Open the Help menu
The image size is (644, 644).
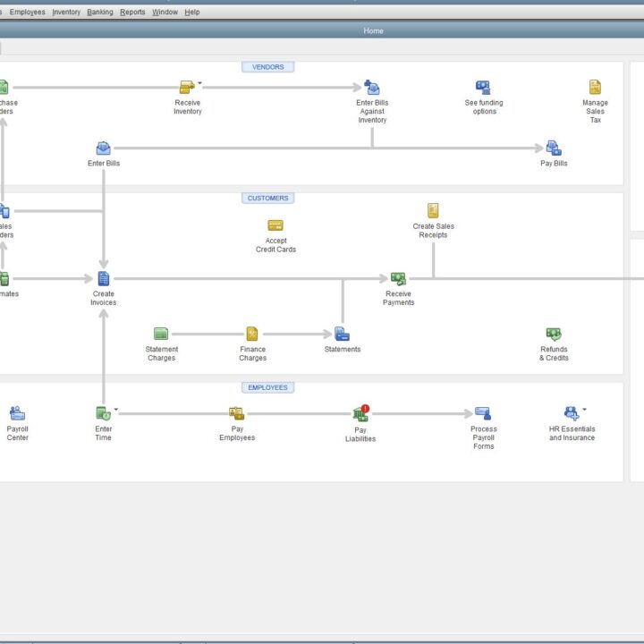[x=191, y=12]
